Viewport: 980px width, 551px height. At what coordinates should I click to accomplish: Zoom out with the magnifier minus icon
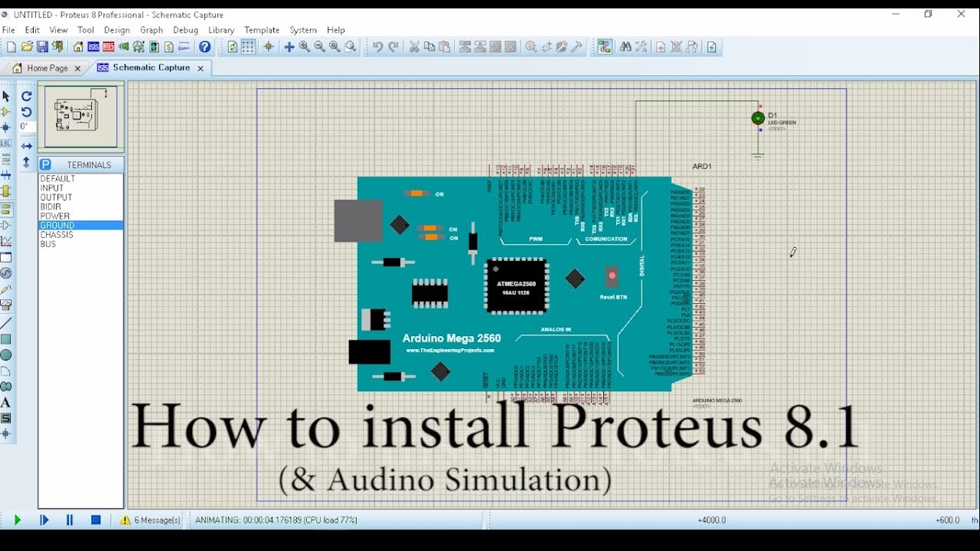[x=319, y=47]
